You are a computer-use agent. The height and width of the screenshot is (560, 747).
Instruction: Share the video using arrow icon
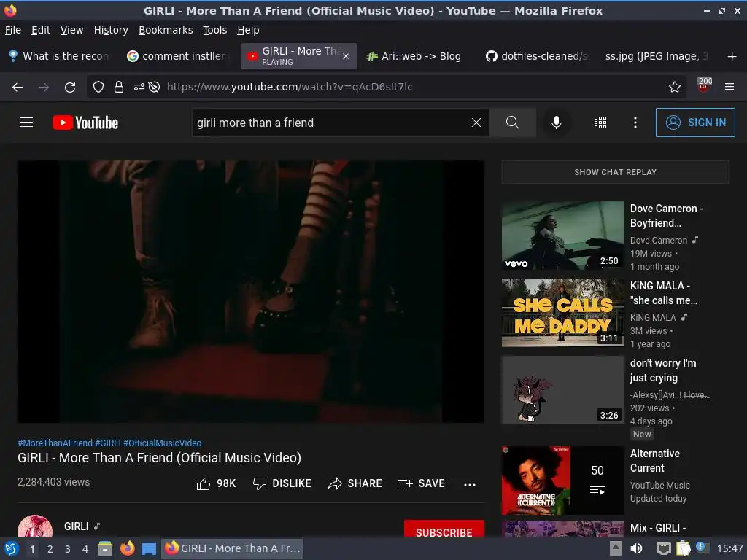(x=335, y=483)
